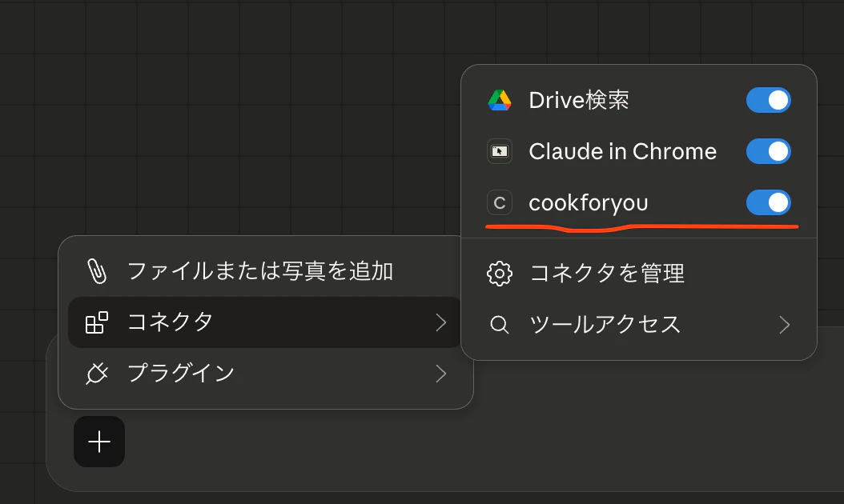Click the plus button in the message box
This screenshot has width=844, height=504.
point(99,442)
